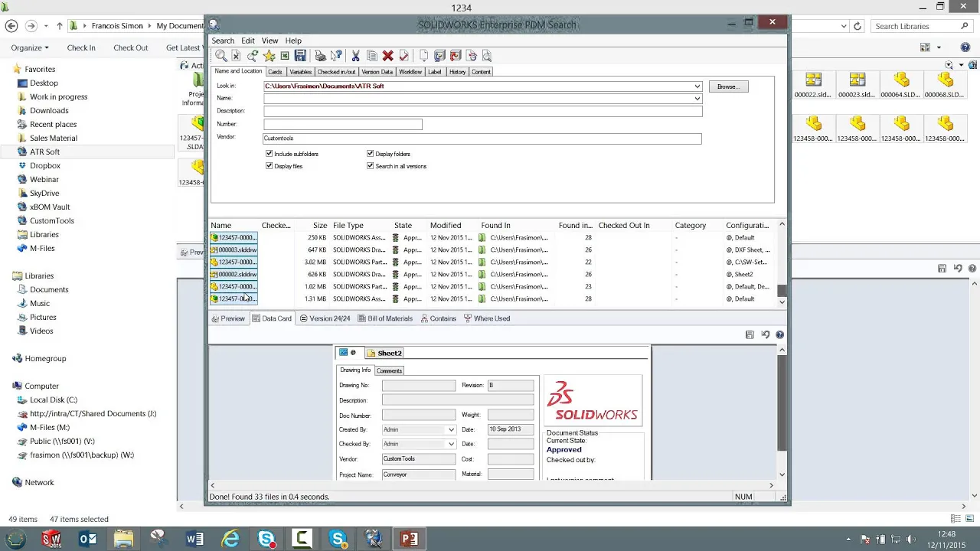The image size is (980, 551).
Task: Click the printer toolbar icon
Action: pyautogui.click(x=321, y=56)
